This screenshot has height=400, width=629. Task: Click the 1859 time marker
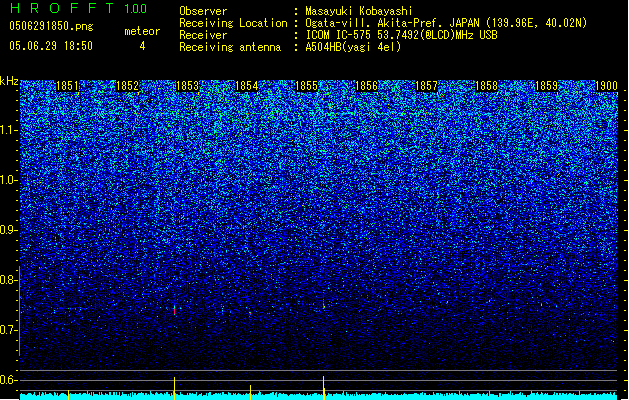(x=546, y=86)
